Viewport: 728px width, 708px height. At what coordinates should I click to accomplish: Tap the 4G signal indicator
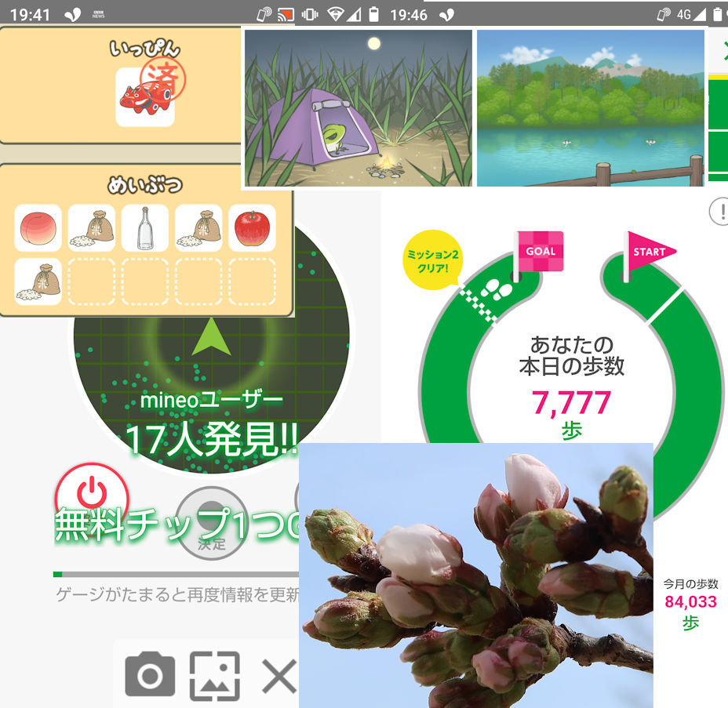[691, 15]
